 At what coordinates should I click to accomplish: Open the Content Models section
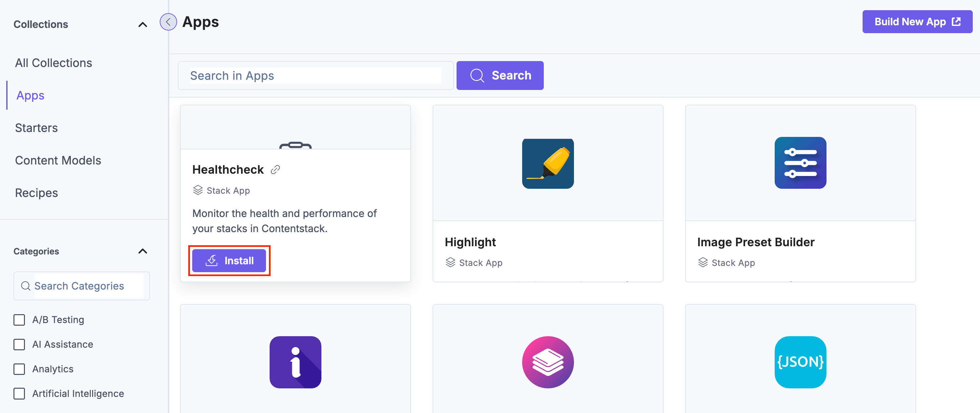(x=58, y=160)
